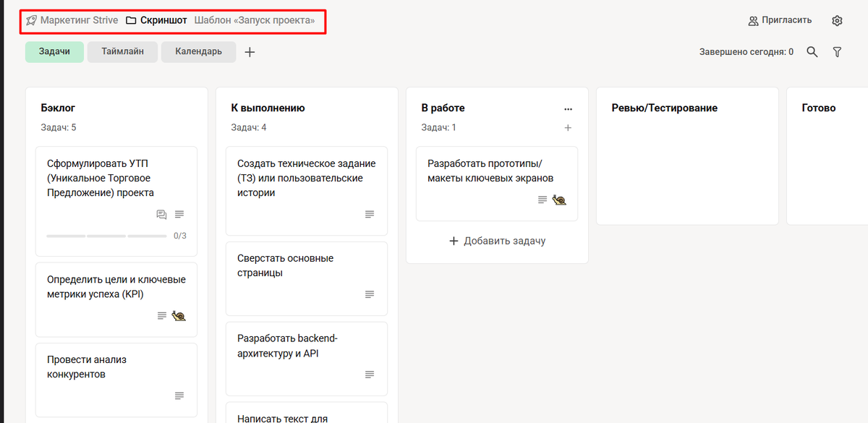Switch to the «Календарь» tab
Image resolution: width=868 pixels, height=423 pixels.
coord(198,51)
